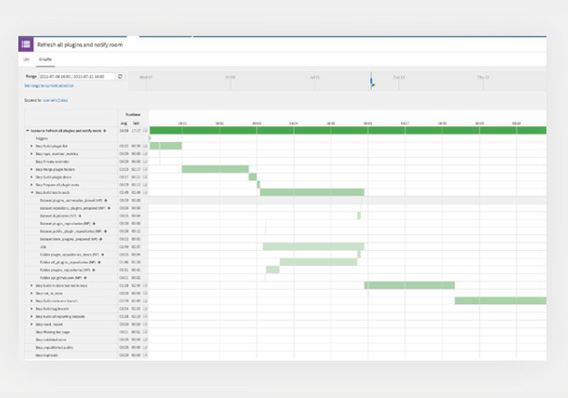Open the chart icon on Build test branch row
This screenshot has width=568, height=398.
pos(145,192)
